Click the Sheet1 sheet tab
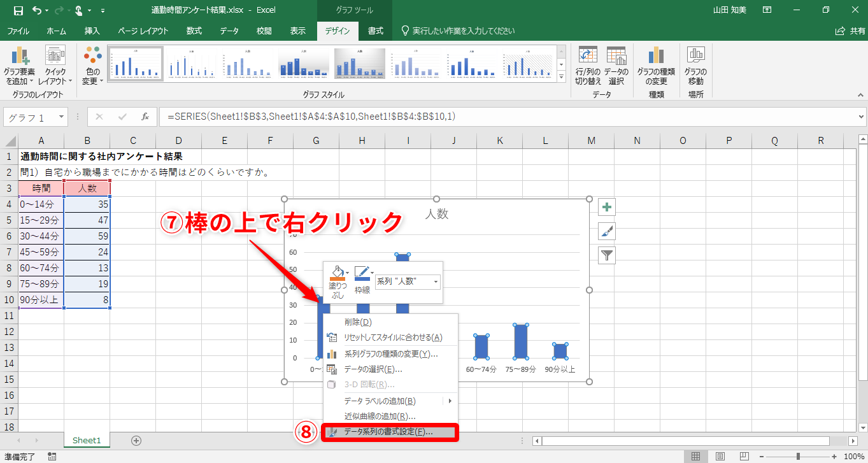 (x=87, y=440)
